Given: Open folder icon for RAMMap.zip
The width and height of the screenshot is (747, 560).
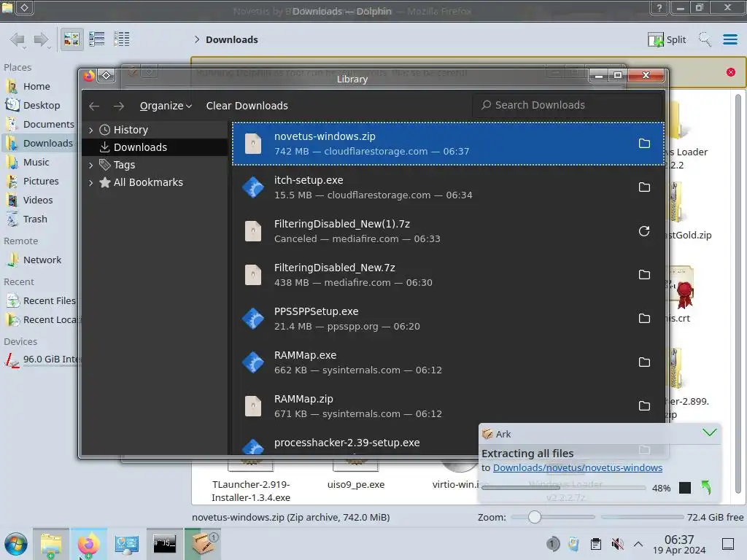Looking at the screenshot, I should pos(644,406).
